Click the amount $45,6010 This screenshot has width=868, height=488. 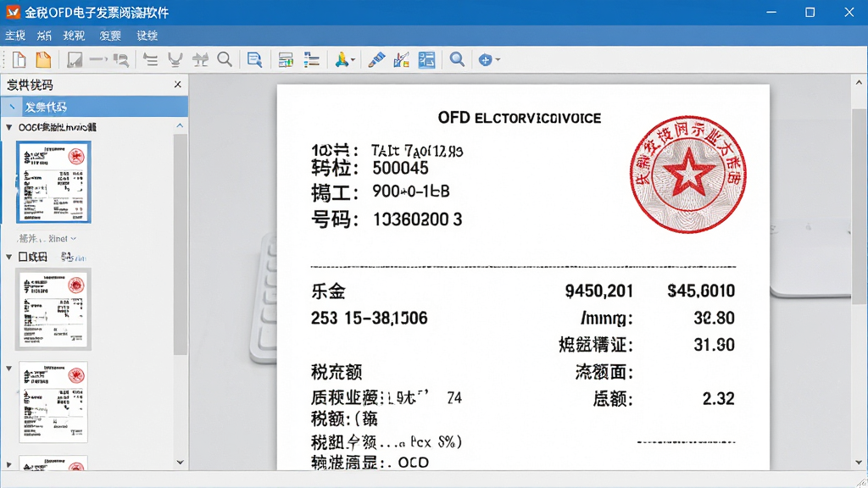[701, 291]
